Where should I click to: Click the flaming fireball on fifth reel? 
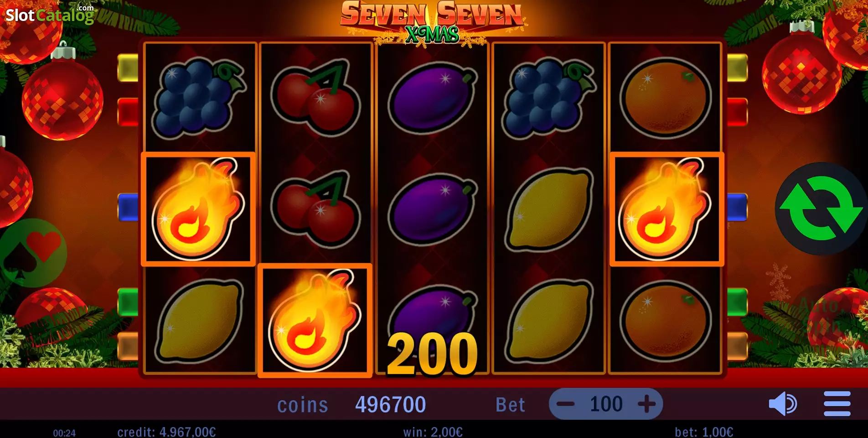[666, 209]
